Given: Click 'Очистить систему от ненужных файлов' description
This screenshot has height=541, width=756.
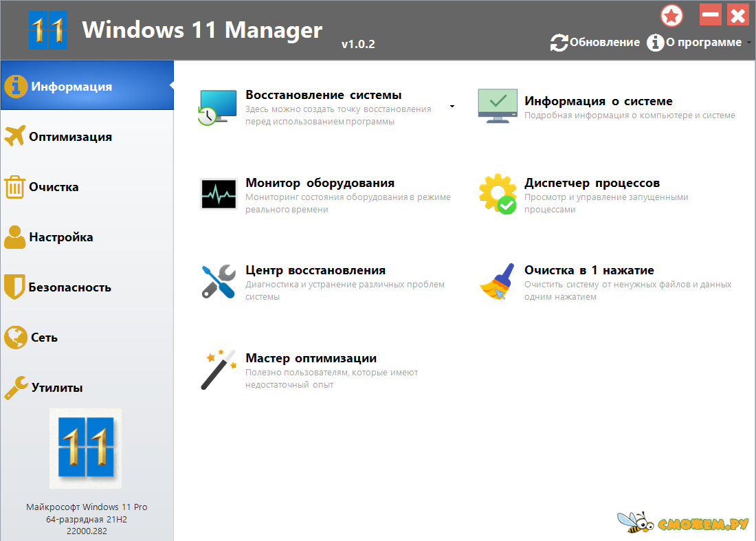Looking at the screenshot, I should click(x=608, y=285).
